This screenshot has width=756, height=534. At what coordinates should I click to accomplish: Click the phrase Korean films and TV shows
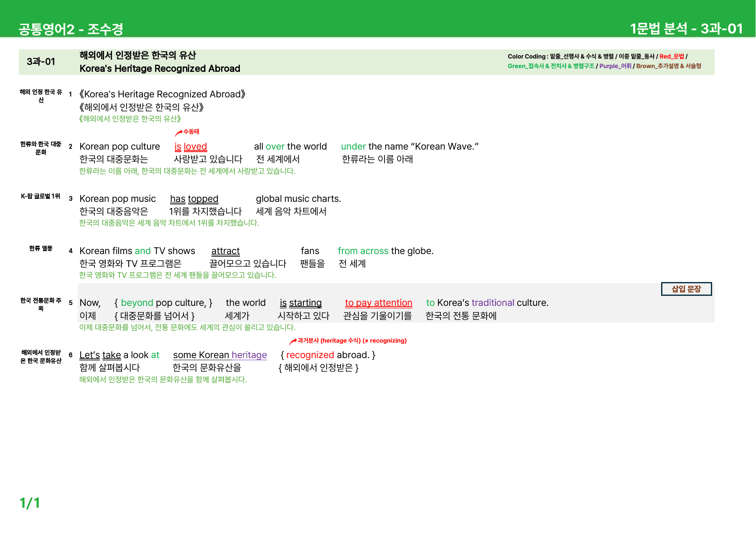[137, 251]
